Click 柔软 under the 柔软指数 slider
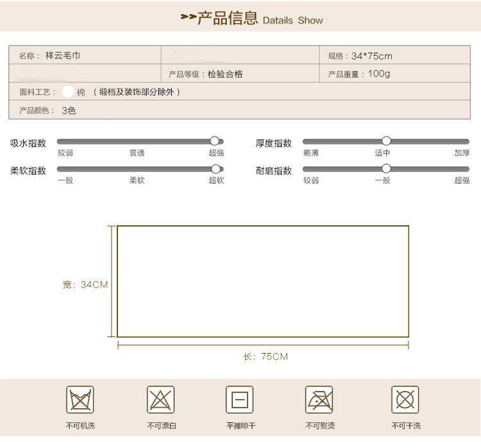 point(137,180)
